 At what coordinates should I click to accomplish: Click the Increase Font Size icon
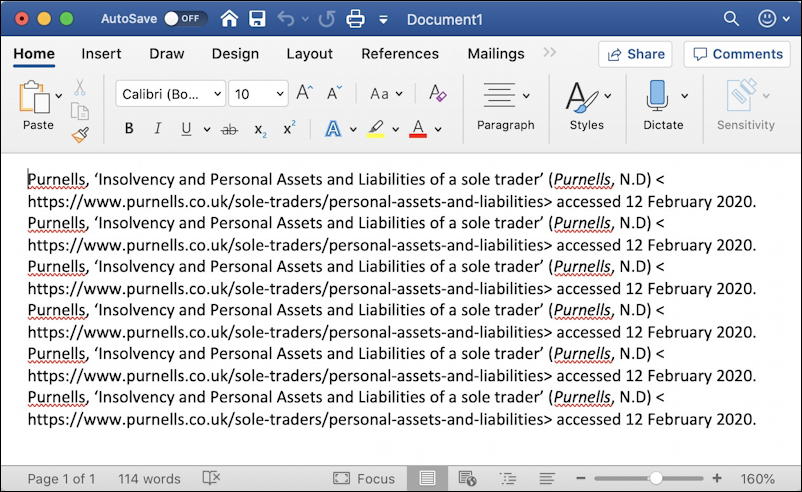(304, 93)
